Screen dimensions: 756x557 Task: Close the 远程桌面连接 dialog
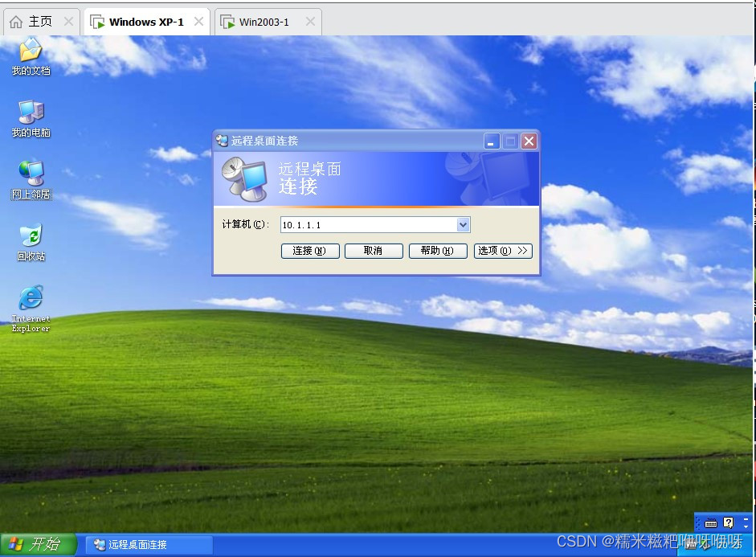pos(529,141)
